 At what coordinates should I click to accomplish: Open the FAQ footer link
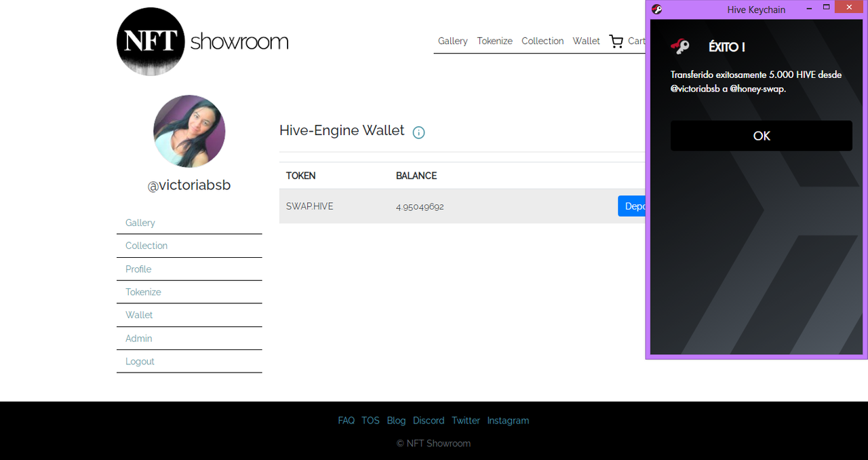pyautogui.click(x=346, y=421)
